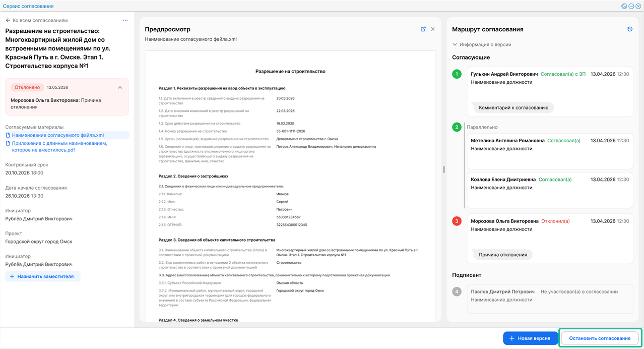Click ИНН value 550301234567
This screenshot has width=644, height=349.
289,217
